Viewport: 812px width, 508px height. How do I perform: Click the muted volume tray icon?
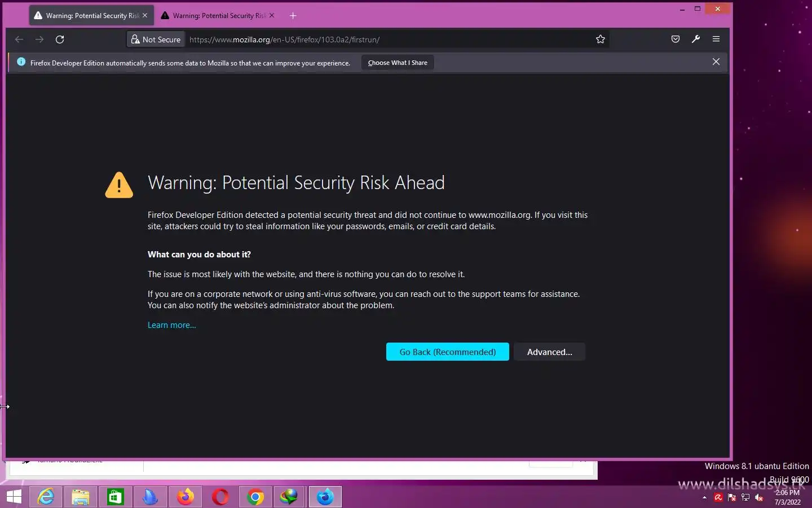coord(759,498)
